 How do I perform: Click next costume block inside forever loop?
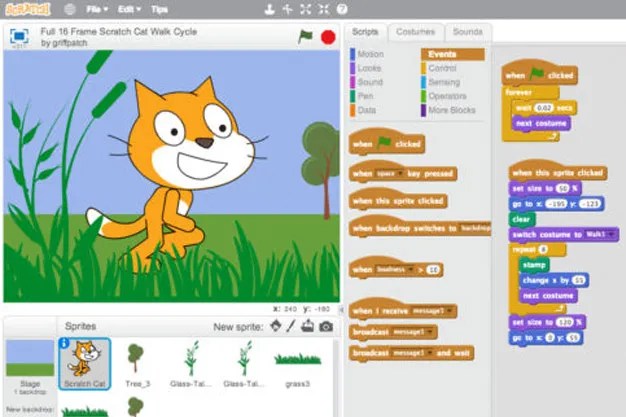pyautogui.click(x=541, y=123)
